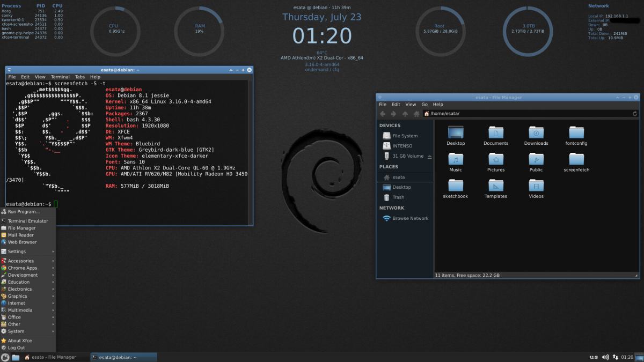Switch to 'esata - File Manager' taskbar button
The image size is (644, 362).
(x=55, y=357)
